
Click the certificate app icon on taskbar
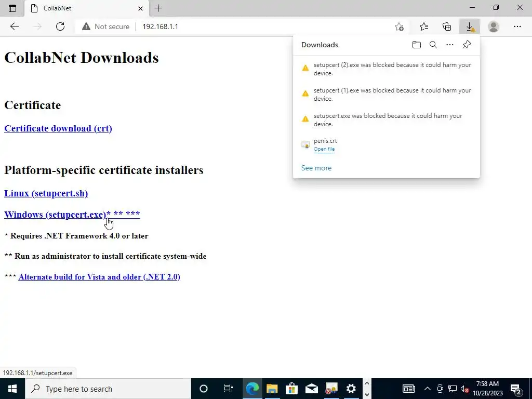[x=331, y=389]
